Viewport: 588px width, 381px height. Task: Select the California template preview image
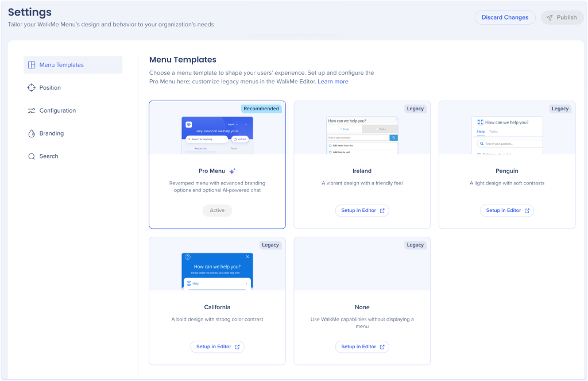[x=217, y=271]
